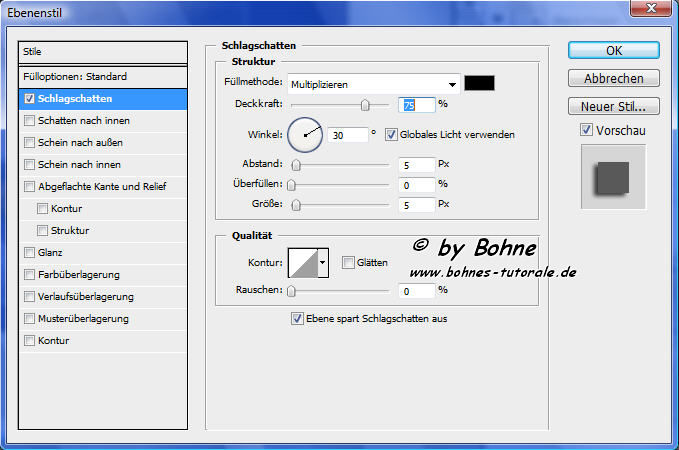Image resolution: width=679 pixels, height=450 pixels.
Task: Click the Kontur curve preview thumbnail
Action: pos(302,263)
